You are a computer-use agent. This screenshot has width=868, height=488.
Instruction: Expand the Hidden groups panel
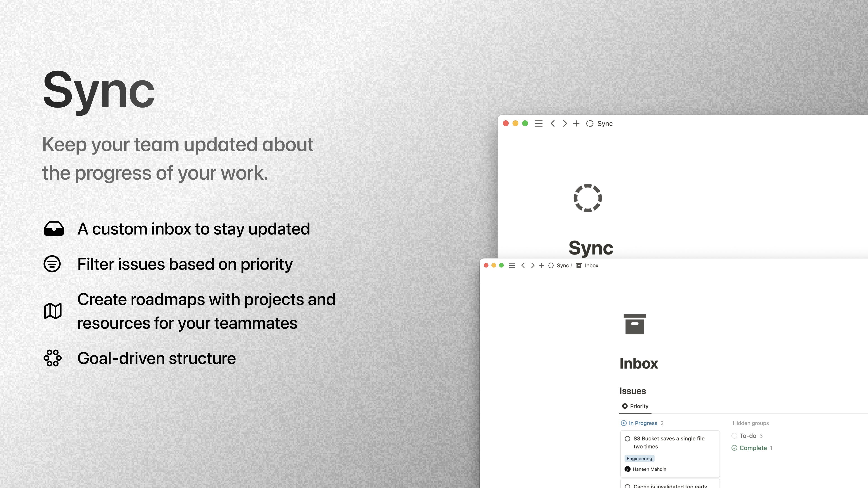(750, 423)
